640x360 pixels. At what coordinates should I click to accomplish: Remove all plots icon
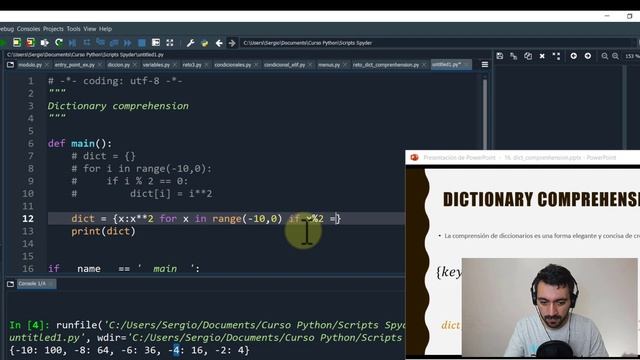(x=556, y=56)
